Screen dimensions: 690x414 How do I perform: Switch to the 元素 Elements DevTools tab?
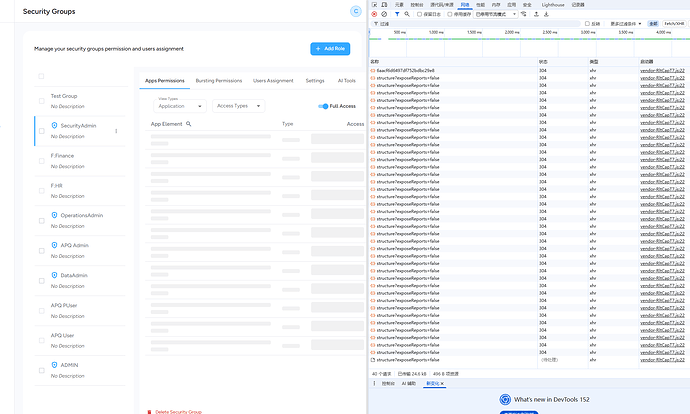click(399, 5)
